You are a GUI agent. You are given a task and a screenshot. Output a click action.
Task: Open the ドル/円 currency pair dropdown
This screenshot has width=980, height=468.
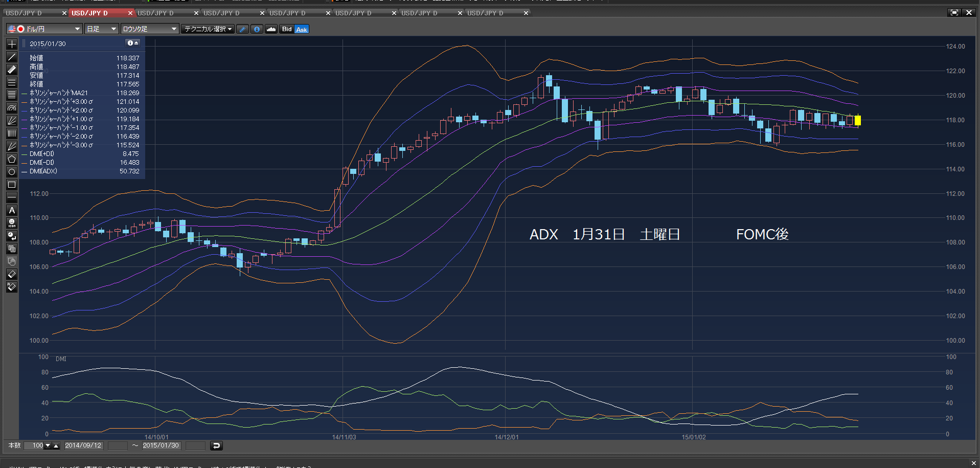pyautogui.click(x=44, y=29)
